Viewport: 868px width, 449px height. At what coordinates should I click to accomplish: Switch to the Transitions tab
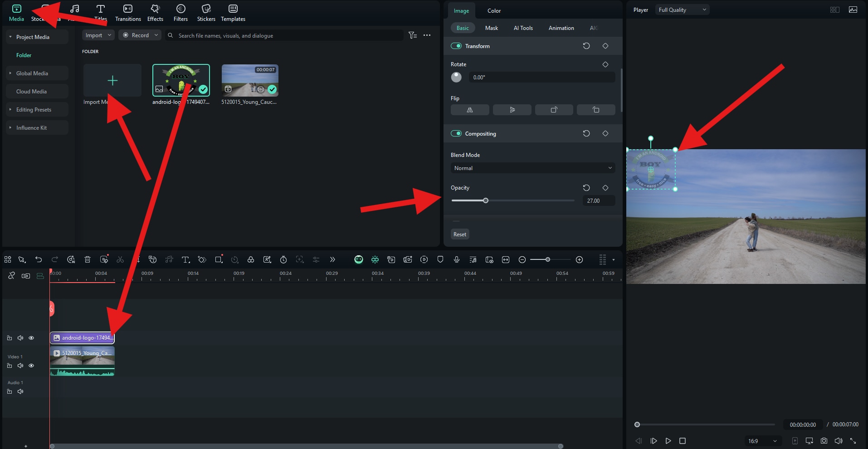pos(128,13)
